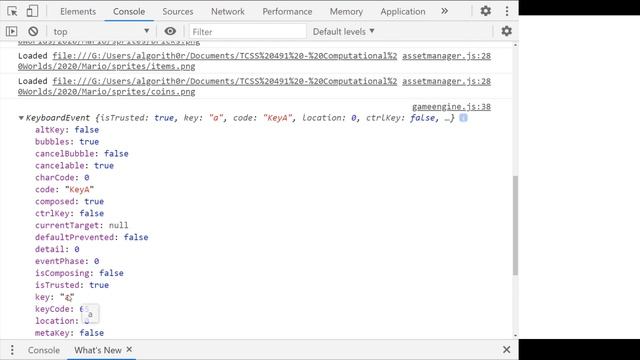Image resolution: width=640 pixels, height=360 pixels.
Task: Open the Application tab
Action: point(403,11)
